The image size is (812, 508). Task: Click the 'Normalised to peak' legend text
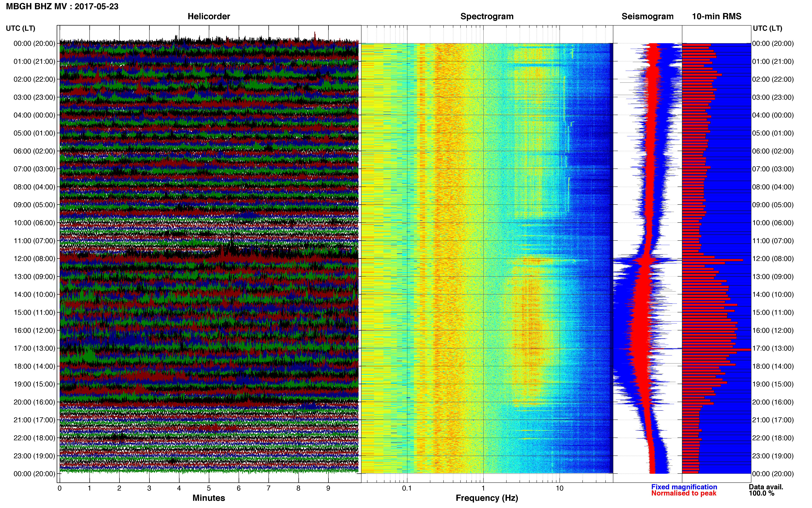pos(684,493)
